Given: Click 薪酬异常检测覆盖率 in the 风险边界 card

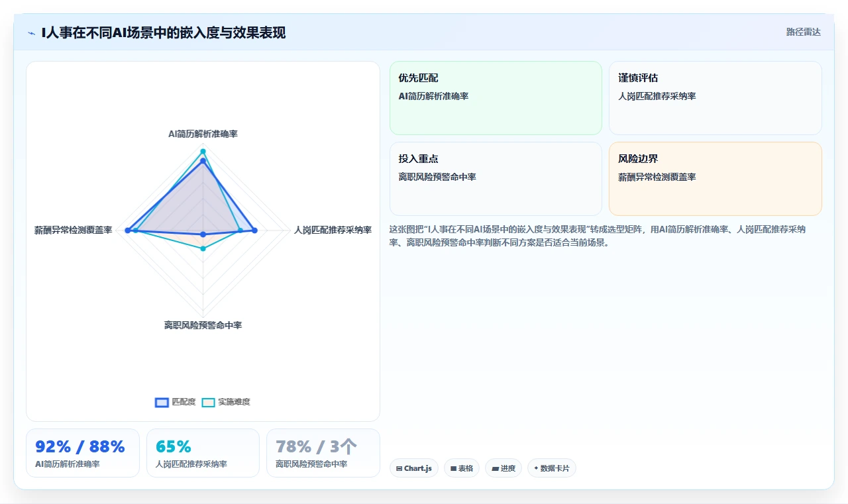Looking at the screenshot, I should (x=657, y=177).
